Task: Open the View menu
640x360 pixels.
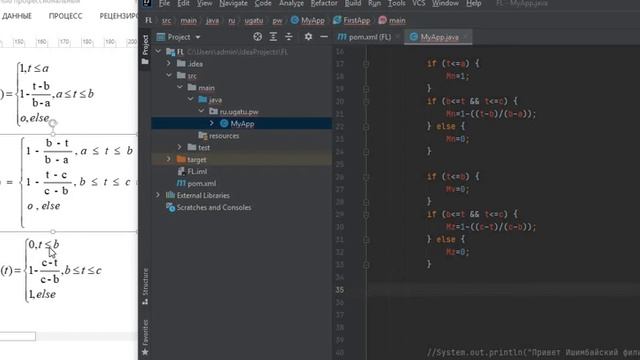Action: [204, 3]
